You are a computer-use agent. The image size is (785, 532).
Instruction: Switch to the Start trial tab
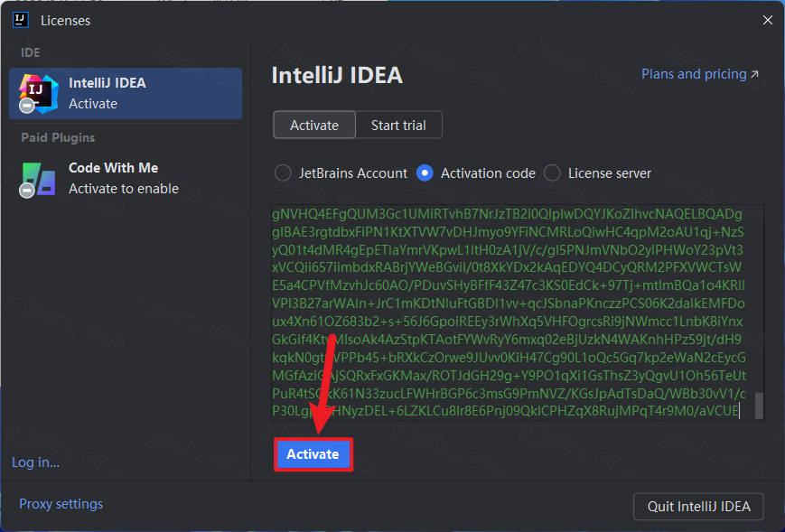[x=398, y=126]
